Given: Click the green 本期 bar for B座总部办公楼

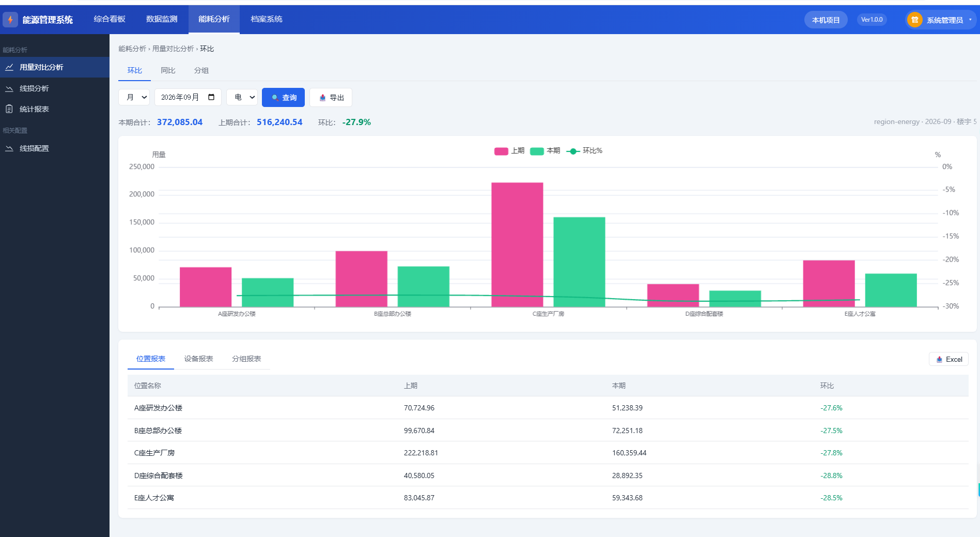Looking at the screenshot, I should click(x=424, y=286).
